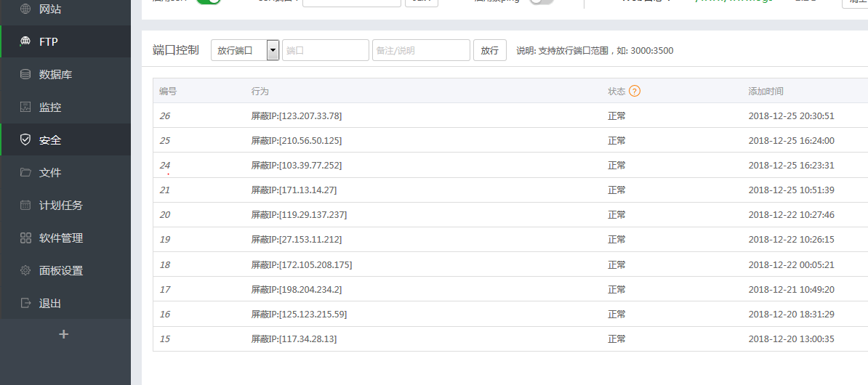Screen dimensions: 868x385
Task: Click the 端口 port input field
Action: pyautogui.click(x=325, y=50)
